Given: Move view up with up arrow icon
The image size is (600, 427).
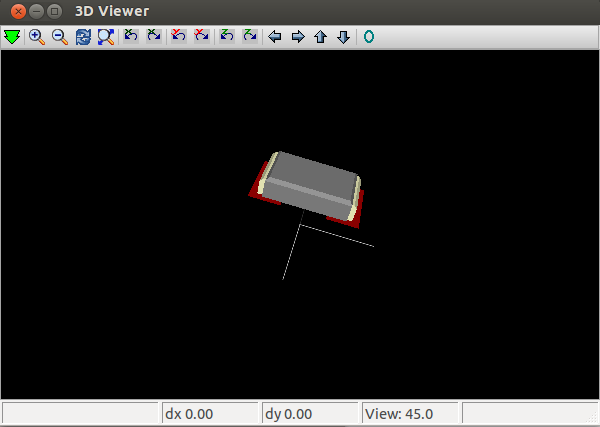Looking at the screenshot, I should click(321, 37).
